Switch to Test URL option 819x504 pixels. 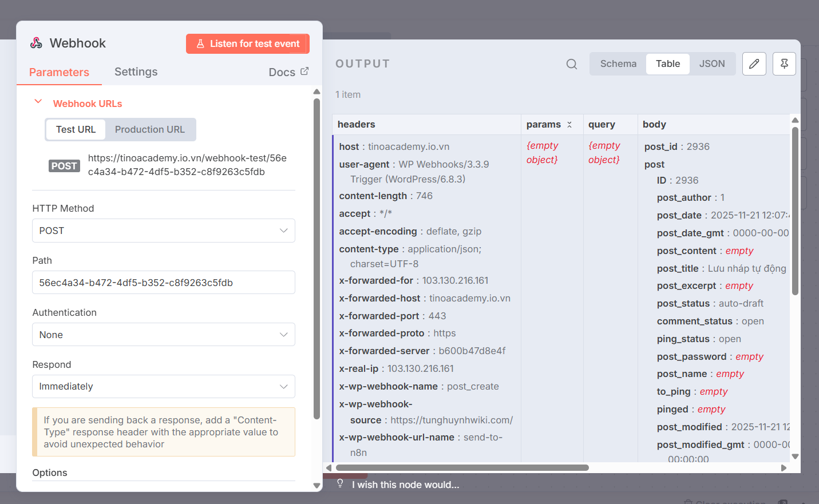[76, 130]
